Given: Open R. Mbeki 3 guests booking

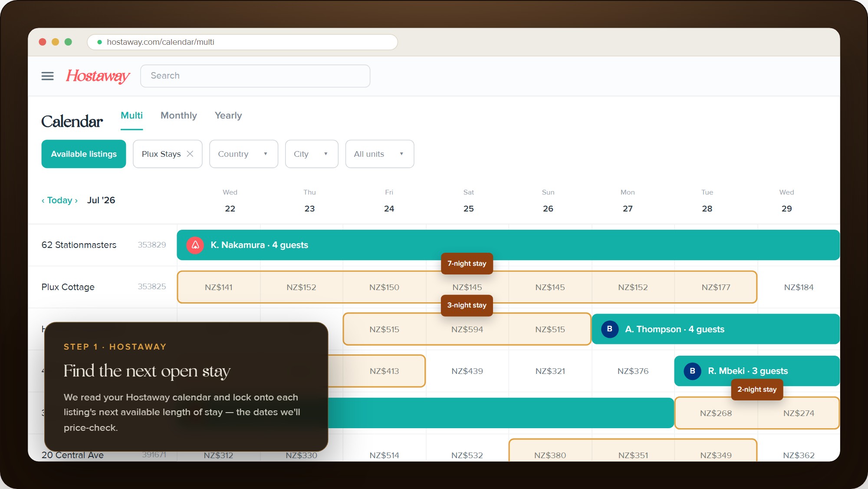Looking at the screenshot, I should pyautogui.click(x=757, y=371).
